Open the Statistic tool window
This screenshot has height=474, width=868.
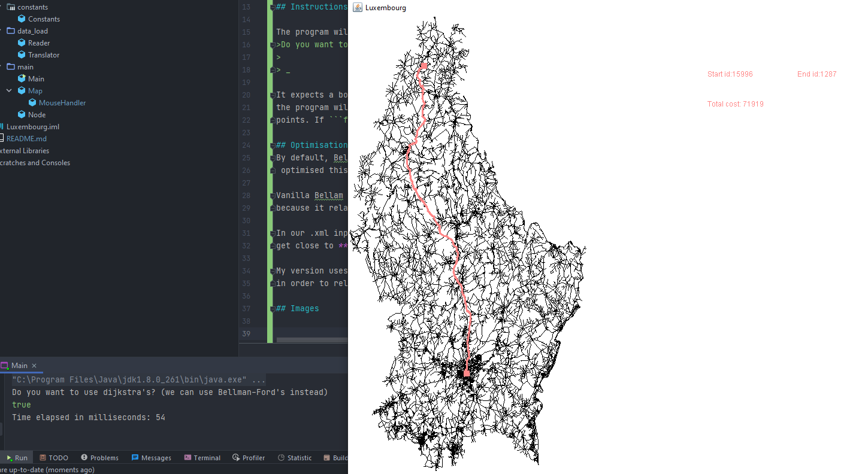tap(294, 458)
